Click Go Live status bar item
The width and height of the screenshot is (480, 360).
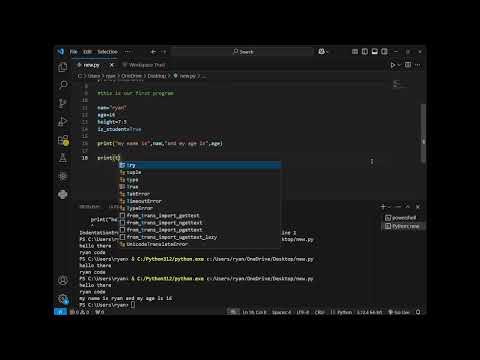pyautogui.click(x=399, y=312)
